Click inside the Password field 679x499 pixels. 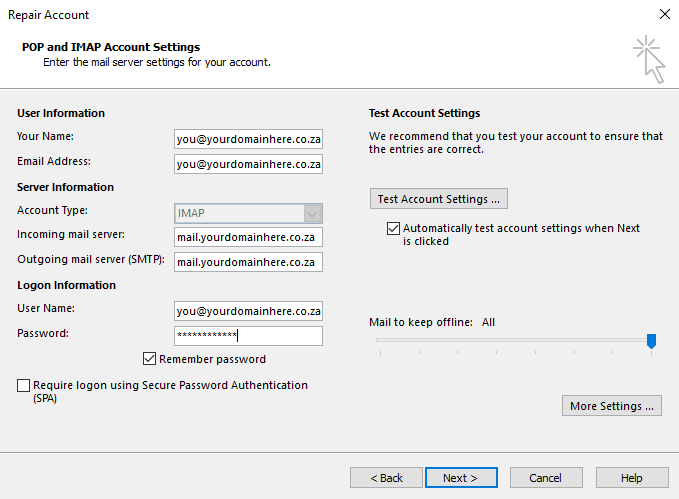coord(248,336)
